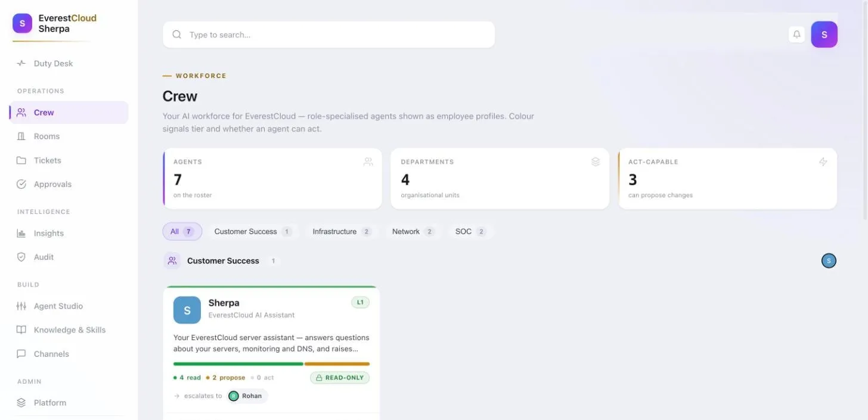The image size is (868, 420).
Task: Click the READ-ONLY badge
Action: point(340,378)
